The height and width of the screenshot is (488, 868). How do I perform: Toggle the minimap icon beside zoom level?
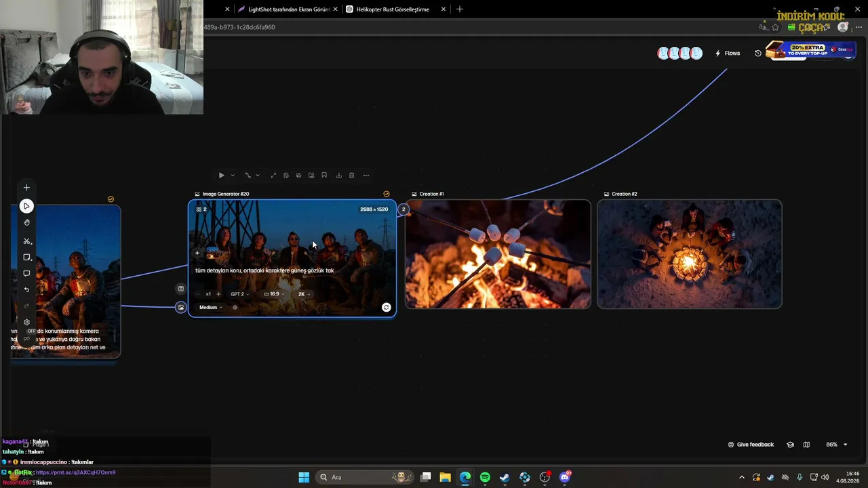[x=806, y=445]
